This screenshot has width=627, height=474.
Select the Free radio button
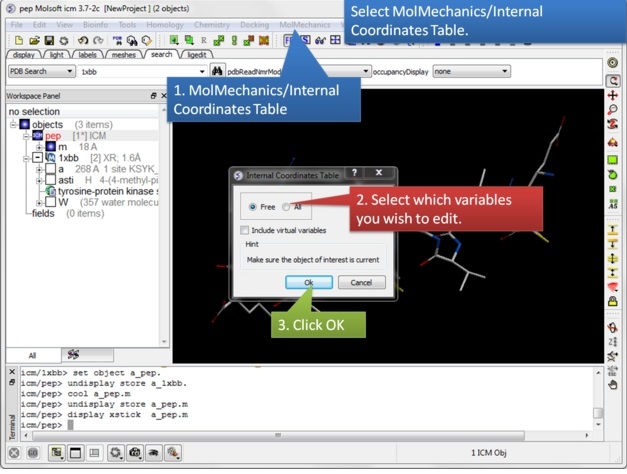(253, 207)
